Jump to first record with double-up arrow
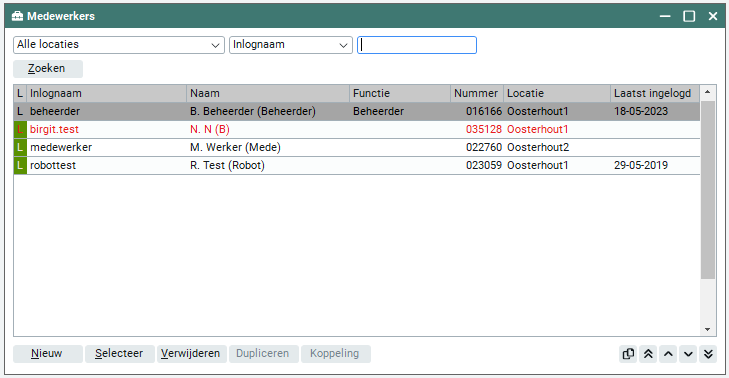729x378 pixels. pyautogui.click(x=648, y=354)
